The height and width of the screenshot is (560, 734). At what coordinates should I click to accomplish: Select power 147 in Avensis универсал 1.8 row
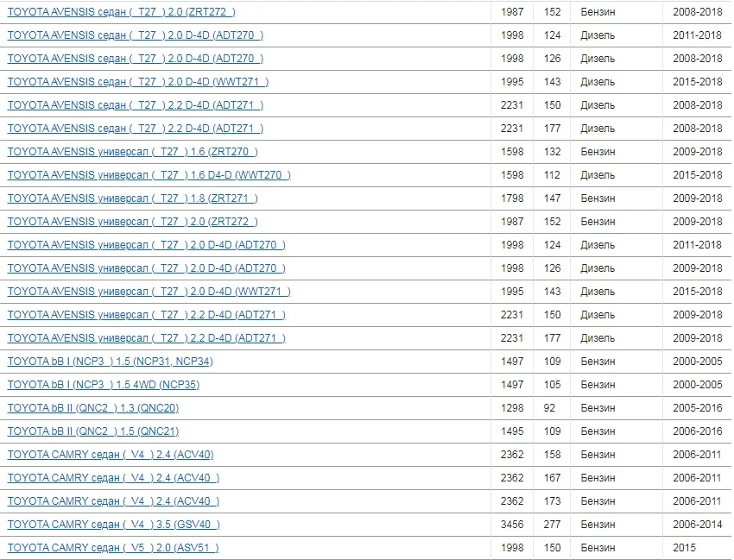553,198
